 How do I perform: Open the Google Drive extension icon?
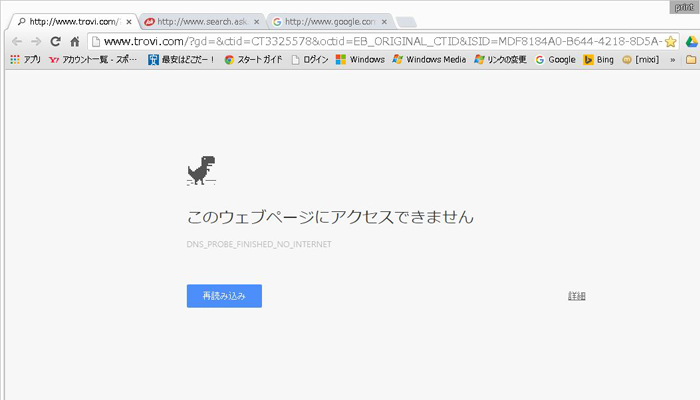click(692, 42)
